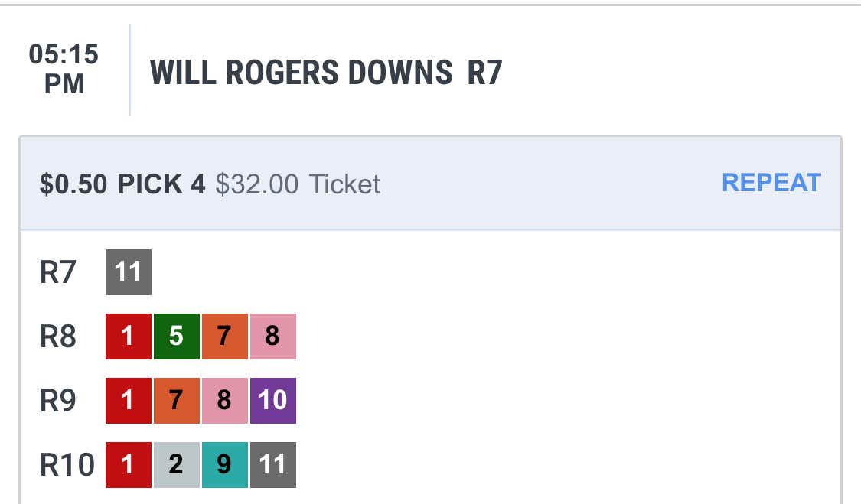Click the red number 1 in R10
The height and width of the screenshot is (504, 861).
pyautogui.click(x=129, y=465)
